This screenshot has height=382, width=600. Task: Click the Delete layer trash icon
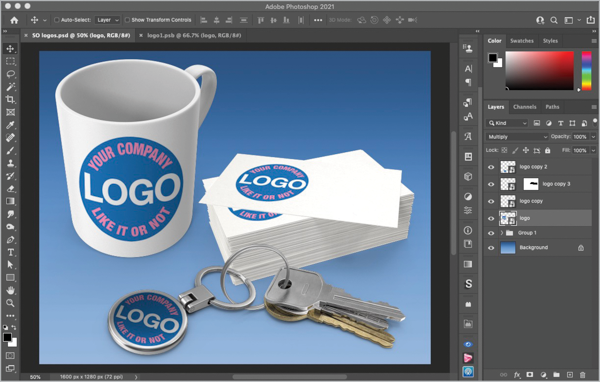[x=582, y=375]
